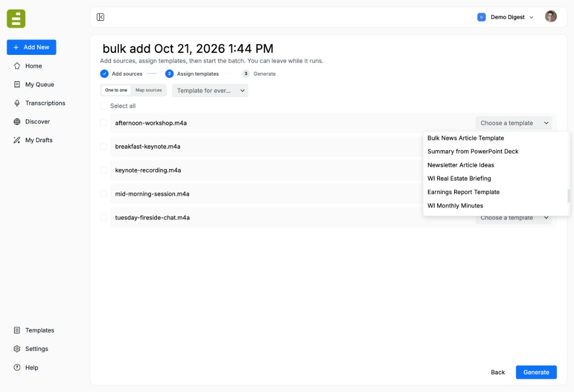Open the Discover page
Viewport: 574px width, 392px height.
pyautogui.click(x=38, y=122)
